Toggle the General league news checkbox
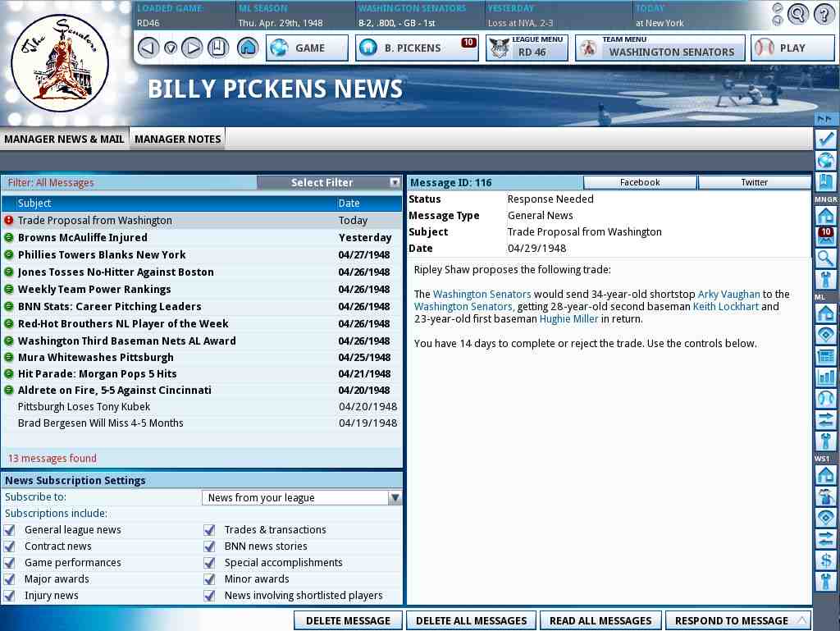 10,530
